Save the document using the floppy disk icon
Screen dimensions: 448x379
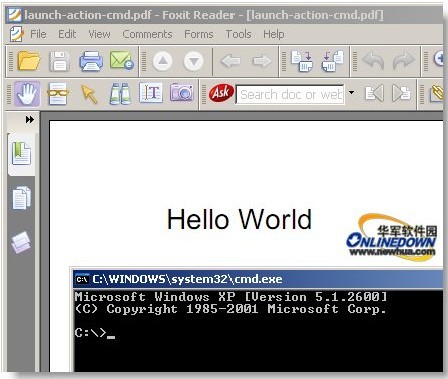60,61
